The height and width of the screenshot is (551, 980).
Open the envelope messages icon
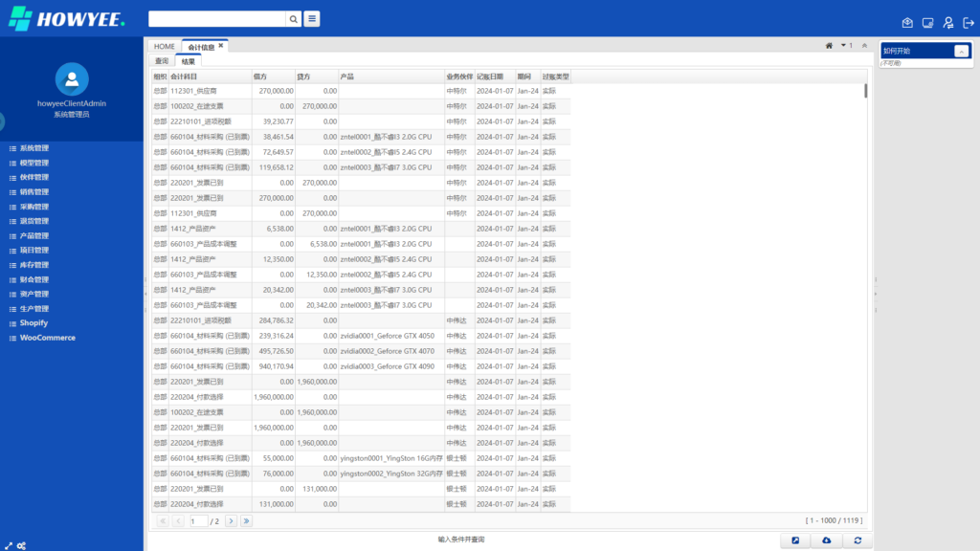907,23
